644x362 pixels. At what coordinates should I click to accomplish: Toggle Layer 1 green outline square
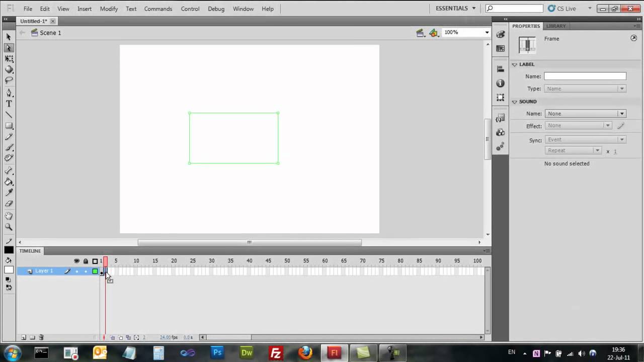(x=95, y=271)
